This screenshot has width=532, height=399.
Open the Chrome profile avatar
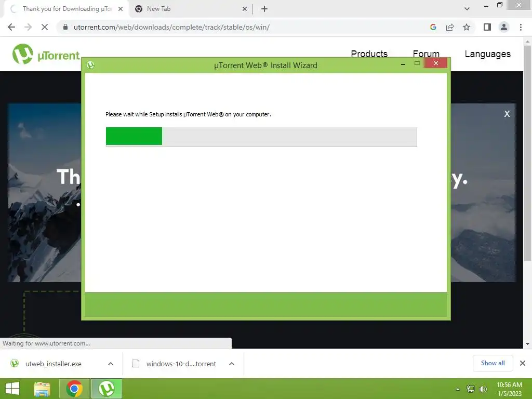click(x=504, y=27)
